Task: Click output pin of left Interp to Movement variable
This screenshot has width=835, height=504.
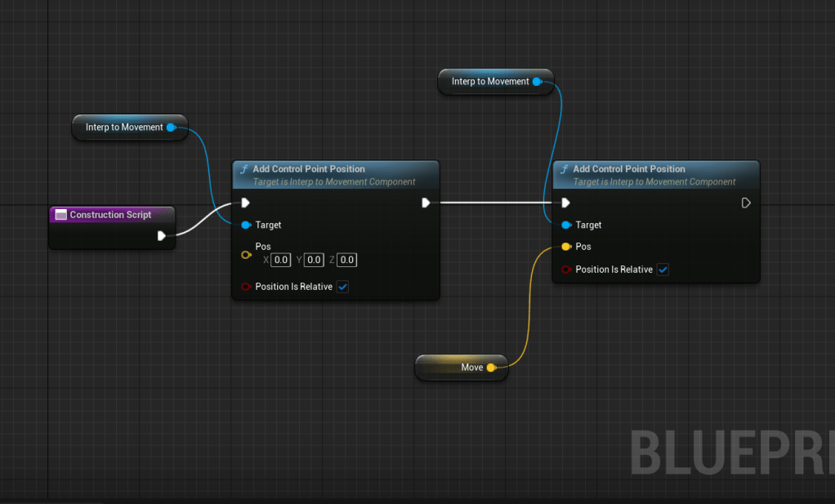Action: coord(171,127)
